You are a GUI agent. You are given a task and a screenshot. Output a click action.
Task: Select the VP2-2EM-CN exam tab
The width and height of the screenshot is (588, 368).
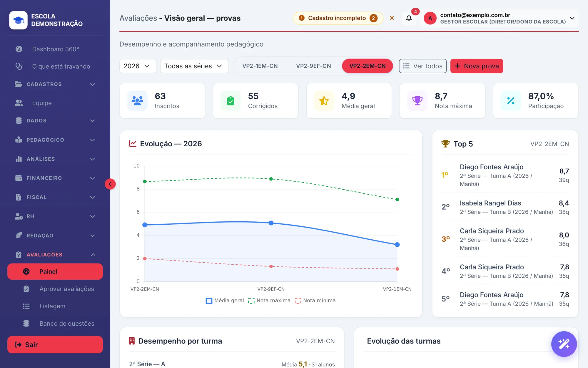pos(367,66)
